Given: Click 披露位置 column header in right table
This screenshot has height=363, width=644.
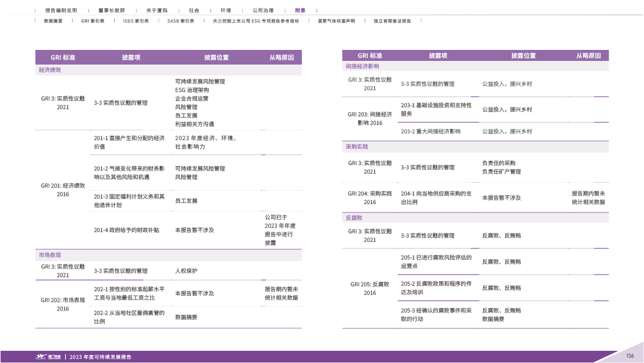Looking at the screenshot, I should tap(523, 55).
